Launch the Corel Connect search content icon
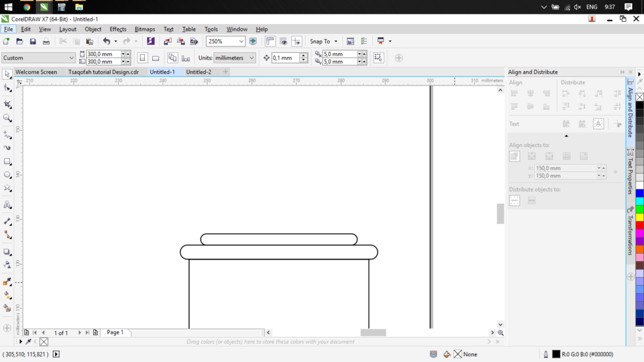Screen dimensions: 644x362 pyautogui.click(x=150, y=41)
